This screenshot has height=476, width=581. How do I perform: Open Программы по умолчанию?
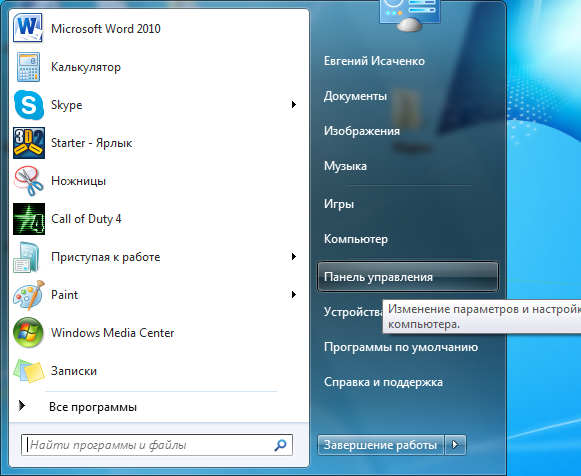pos(401,347)
